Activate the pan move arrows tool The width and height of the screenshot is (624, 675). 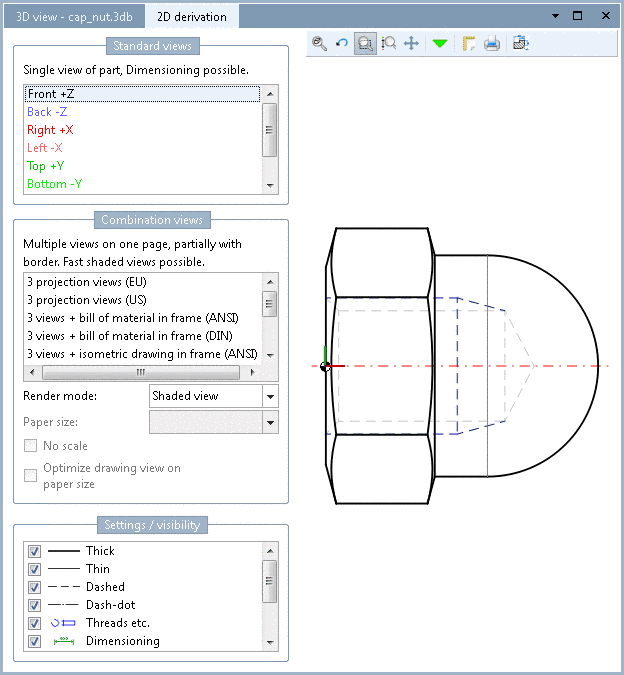[411, 43]
